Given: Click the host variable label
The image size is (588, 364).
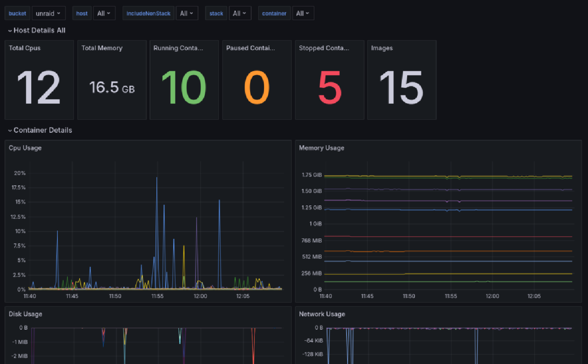Looking at the screenshot, I should click(82, 13).
